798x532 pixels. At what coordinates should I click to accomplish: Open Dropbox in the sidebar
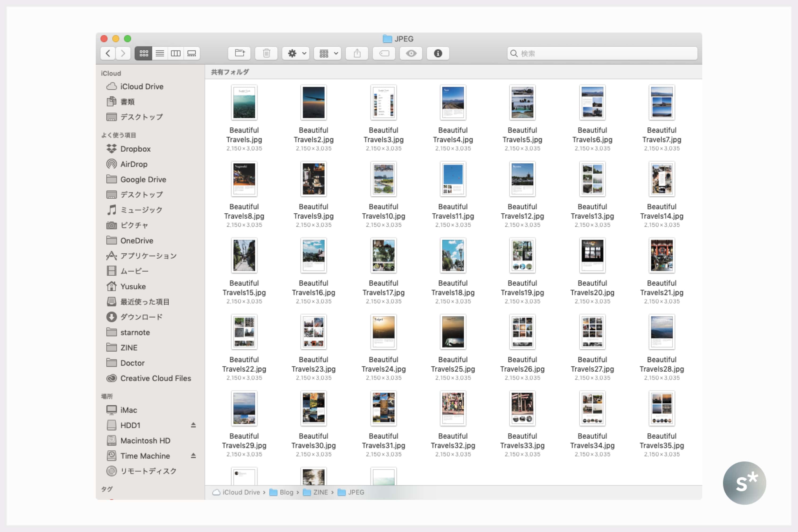click(135, 149)
